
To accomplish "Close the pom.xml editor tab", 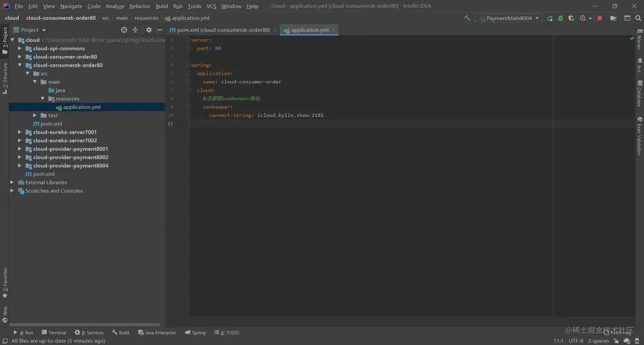I will (275, 30).
